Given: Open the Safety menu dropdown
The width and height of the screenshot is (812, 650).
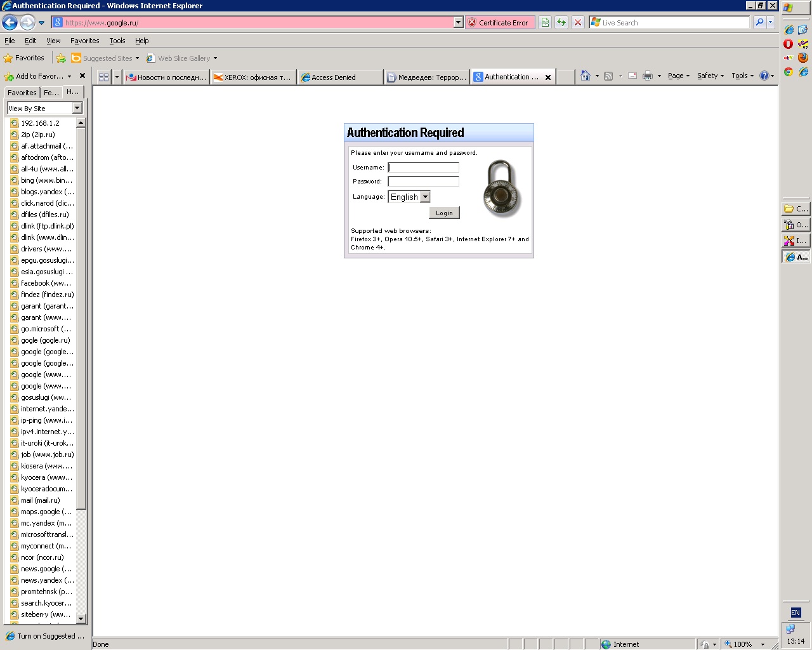Looking at the screenshot, I should (x=710, y=76).
